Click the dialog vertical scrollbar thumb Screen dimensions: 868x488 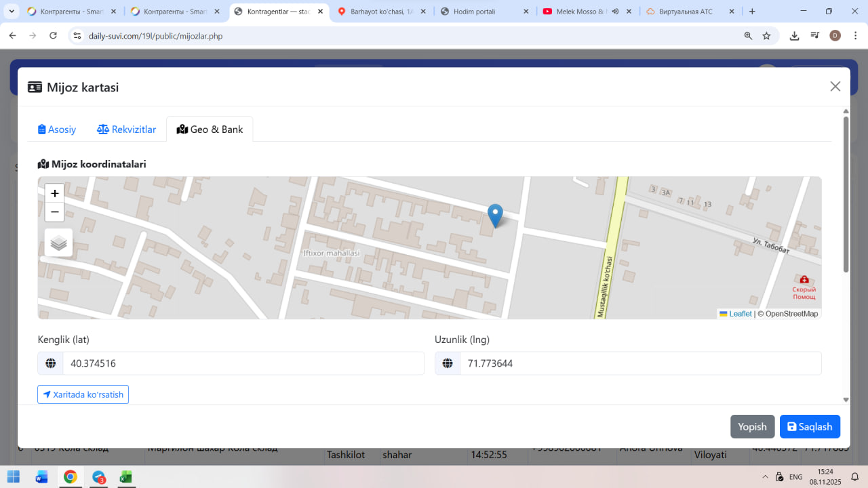click(x=846, y=195)
